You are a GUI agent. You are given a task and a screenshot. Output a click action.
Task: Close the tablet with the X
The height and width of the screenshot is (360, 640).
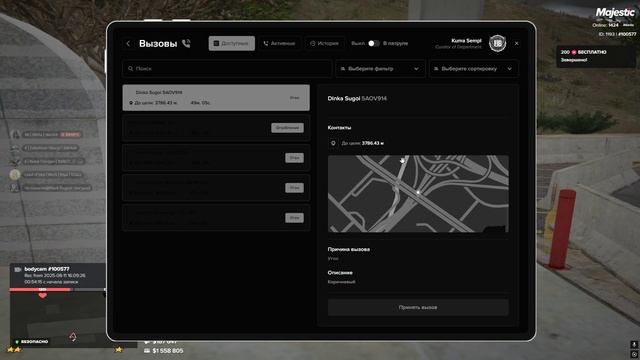pos(516,43)
